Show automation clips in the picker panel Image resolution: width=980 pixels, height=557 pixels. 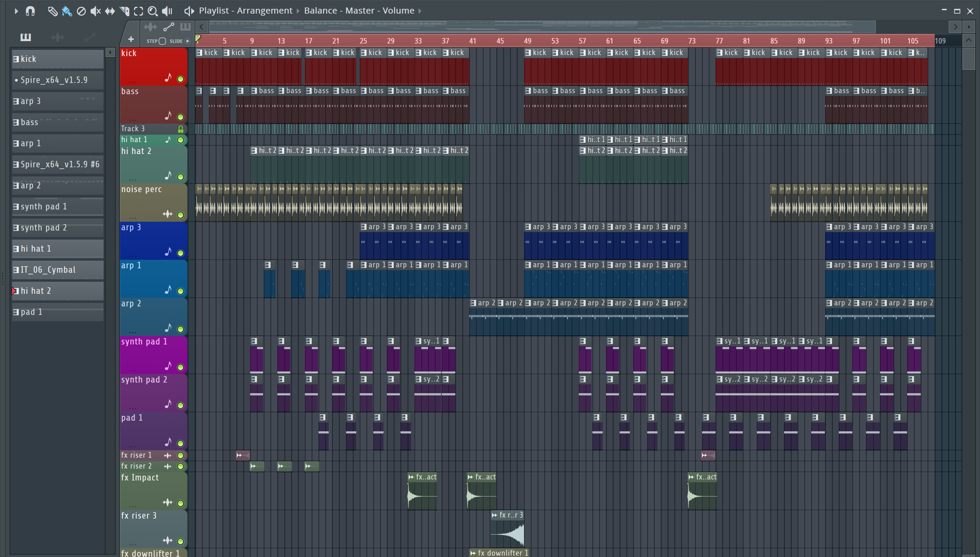point(89,37)
